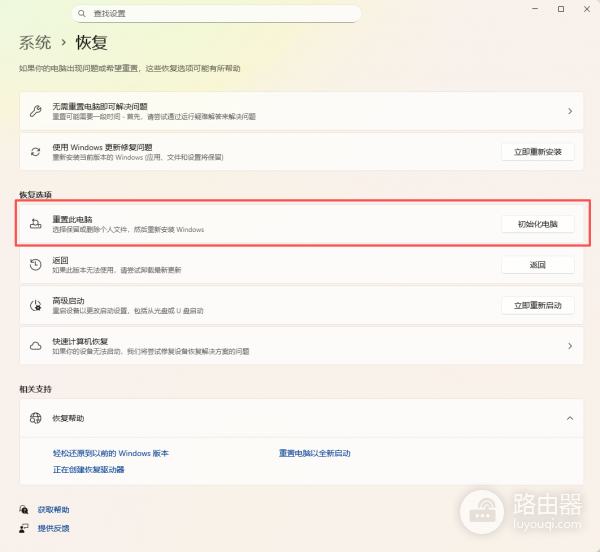Click 初始化电脑 button
The width and height of the screenshot is (600, 552).
click(x=538, y=224)
